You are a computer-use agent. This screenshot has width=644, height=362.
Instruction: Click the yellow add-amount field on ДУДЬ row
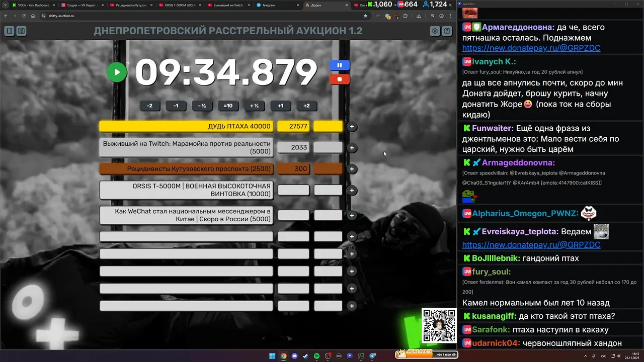328,126
